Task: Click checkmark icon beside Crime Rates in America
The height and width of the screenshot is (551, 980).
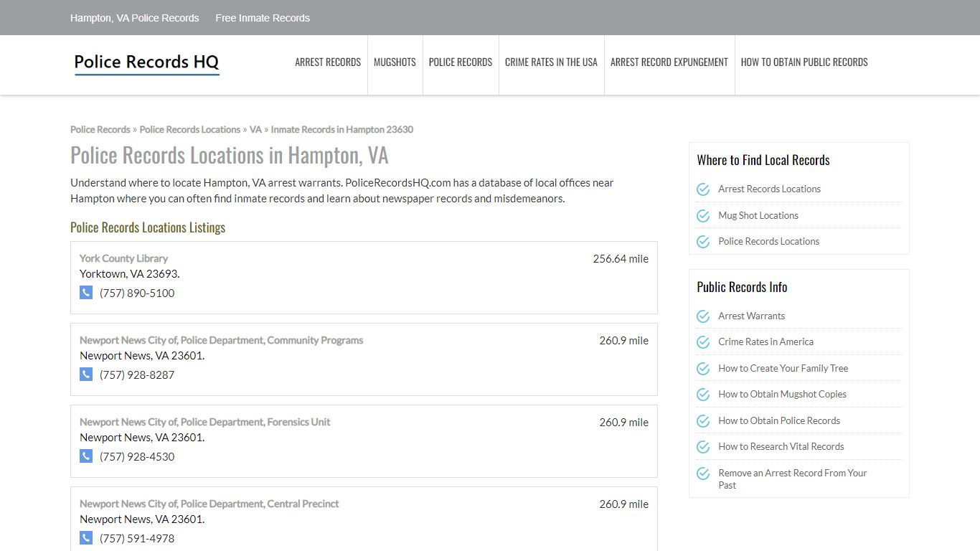Action: [x=703, y=342]
